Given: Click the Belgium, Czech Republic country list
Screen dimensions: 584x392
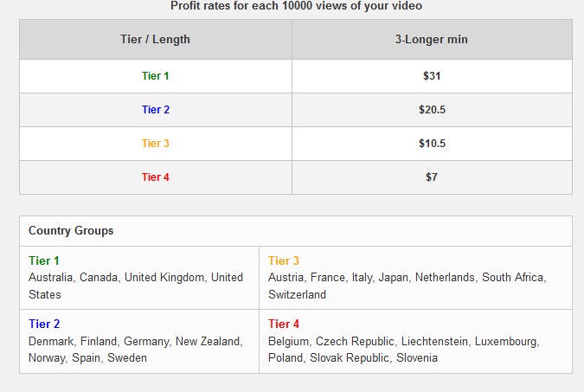Looking at the screenshot, I should pos(404,350).
